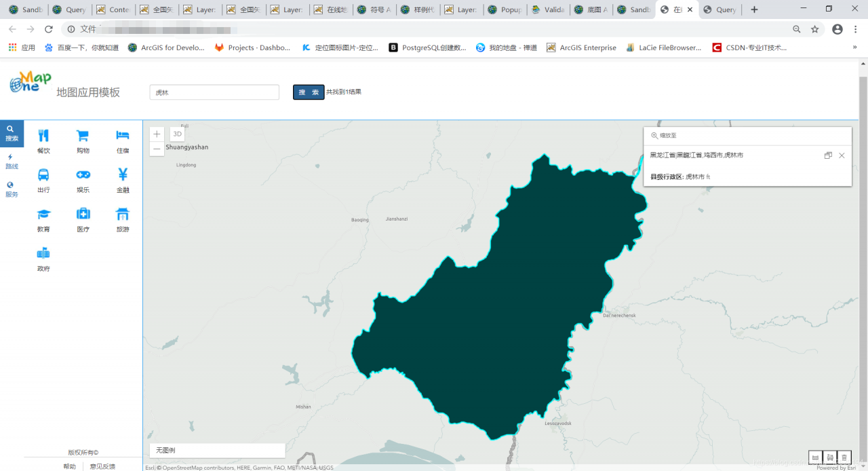868x471 pixels.
Task: Close the active browser tab
Action: [690, 10]
